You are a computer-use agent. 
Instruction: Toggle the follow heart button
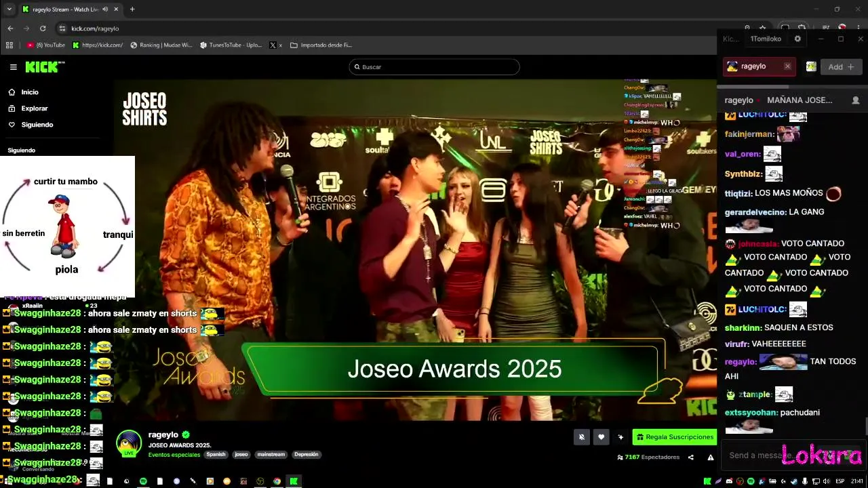point(601,437)
